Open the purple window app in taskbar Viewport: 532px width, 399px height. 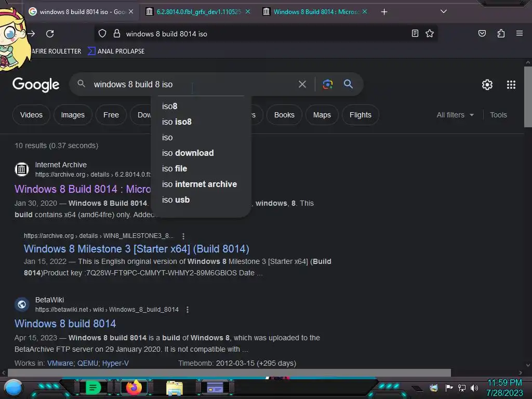[215, 388]
